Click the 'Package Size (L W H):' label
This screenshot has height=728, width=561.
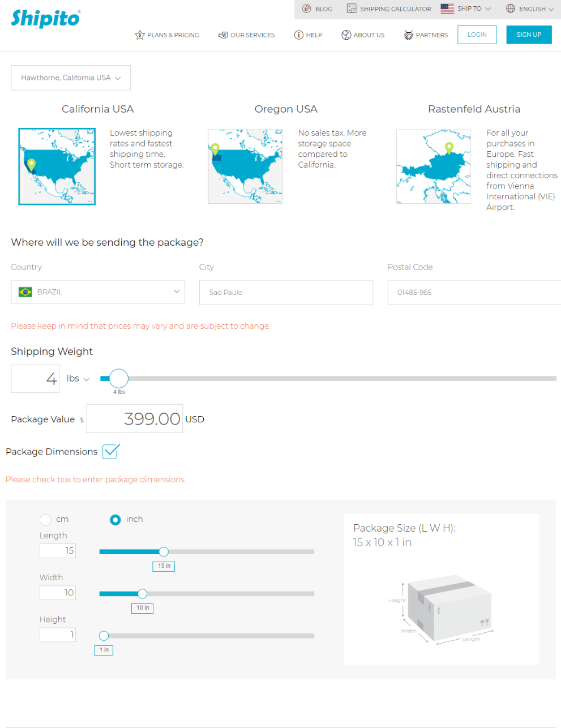[x=404, y=528]
